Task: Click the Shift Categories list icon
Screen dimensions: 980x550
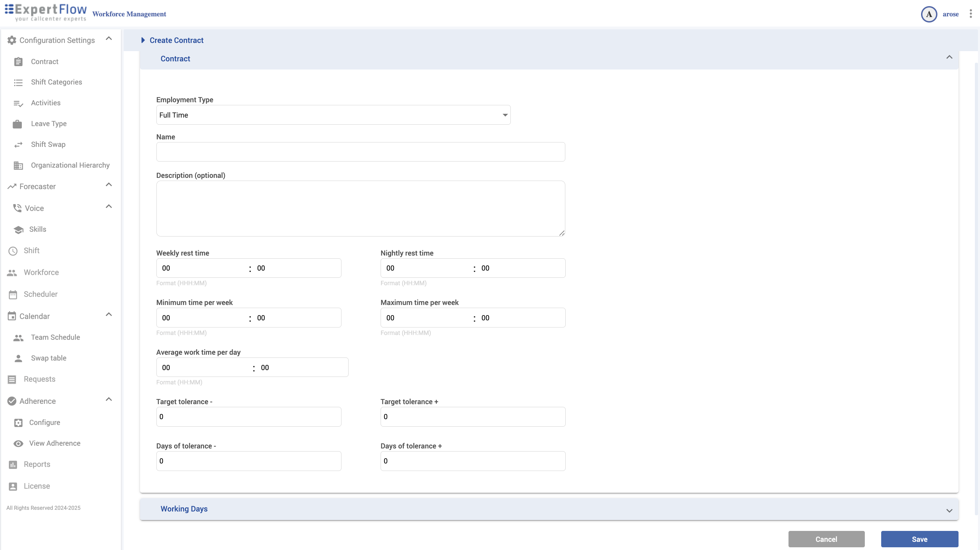Action: [x=18, y=82]
